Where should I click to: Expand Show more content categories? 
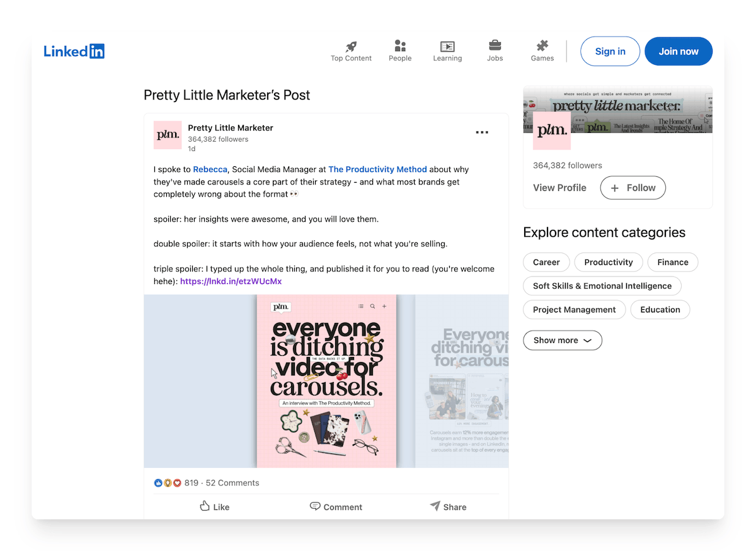pyautogui.click(x=562, y=340)
